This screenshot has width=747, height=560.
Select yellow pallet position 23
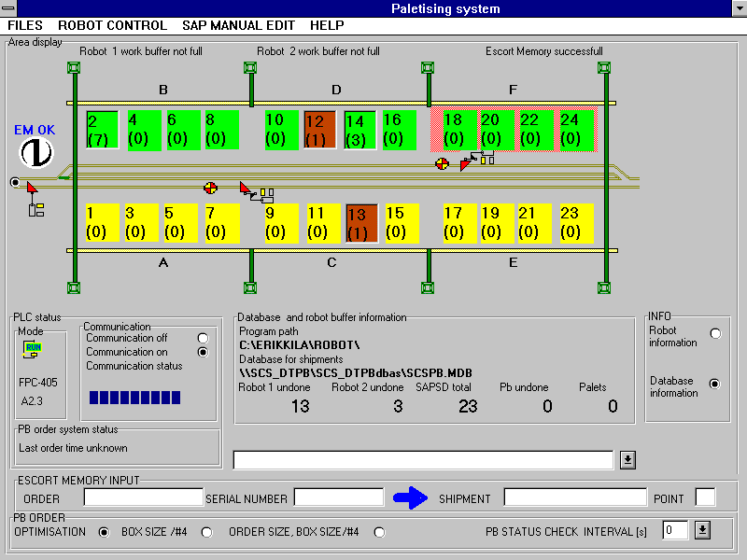pos(576,223)
